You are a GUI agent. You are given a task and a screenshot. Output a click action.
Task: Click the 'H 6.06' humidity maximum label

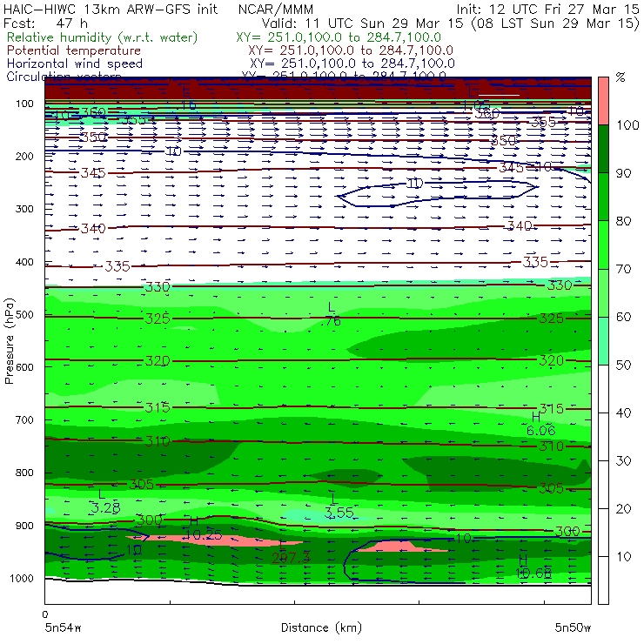(540, 425)
